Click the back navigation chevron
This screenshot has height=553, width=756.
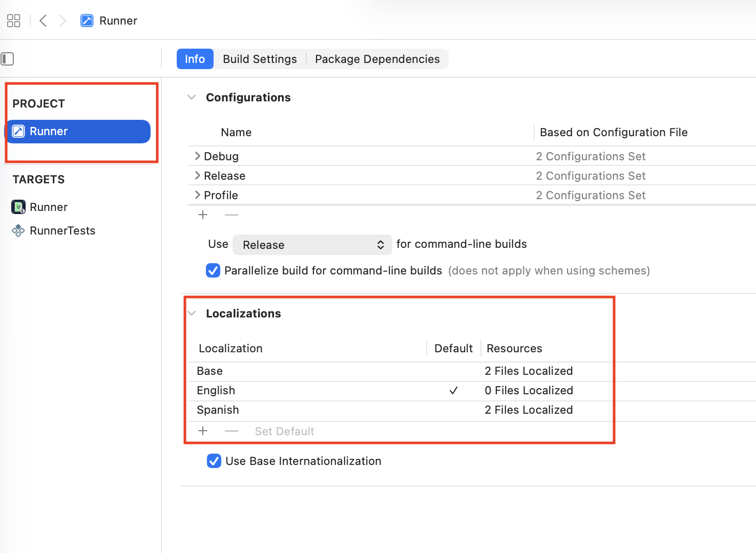43,20
